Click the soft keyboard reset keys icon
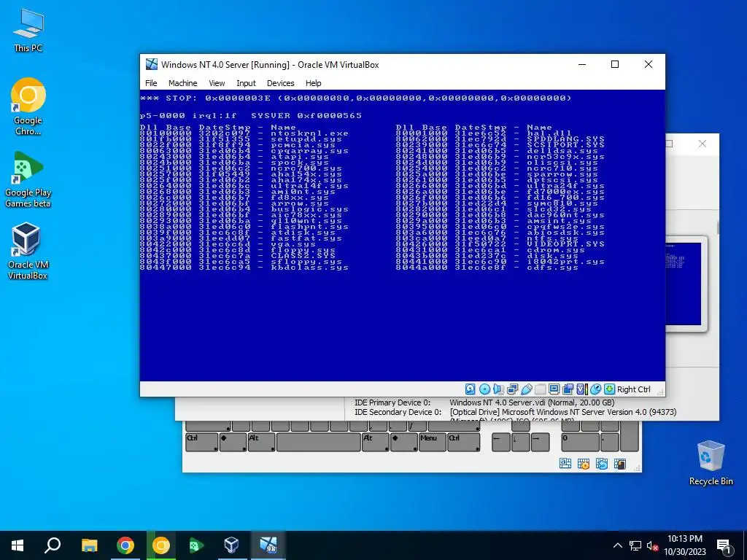Viewport: 747px width, 560px height. pos(602,463)
